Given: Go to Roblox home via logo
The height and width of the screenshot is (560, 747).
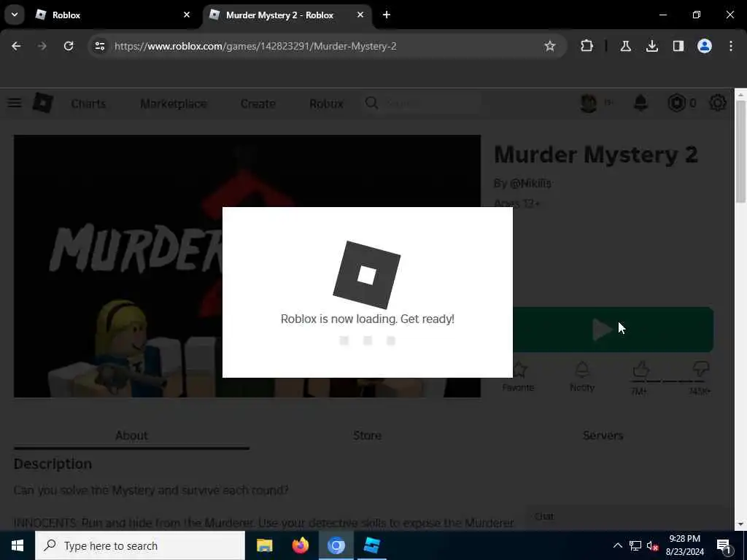Looking at the screenshot, I should pyautogui.click(x=42, y=103).
